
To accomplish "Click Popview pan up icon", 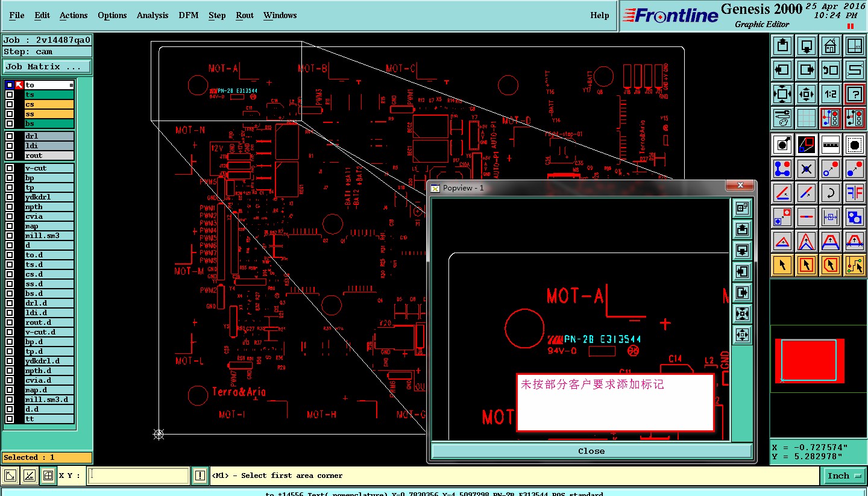I will (x=742, y=229).
